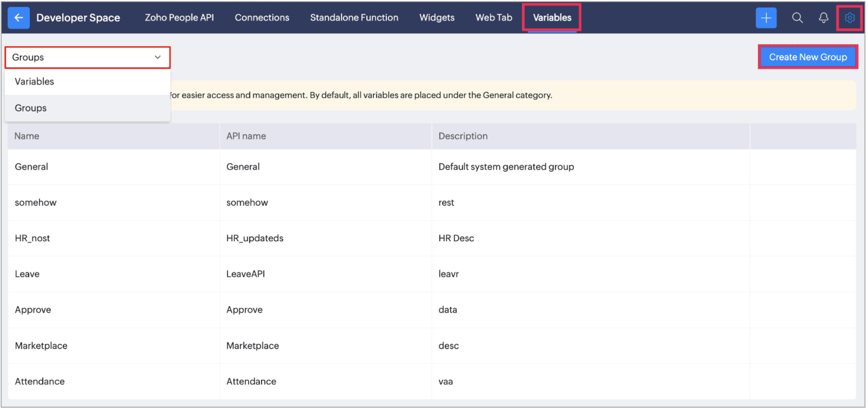The width and height of the screenshot is (868, 410).
Task: Choose Groups from the dropdown list
Action: 31,108
